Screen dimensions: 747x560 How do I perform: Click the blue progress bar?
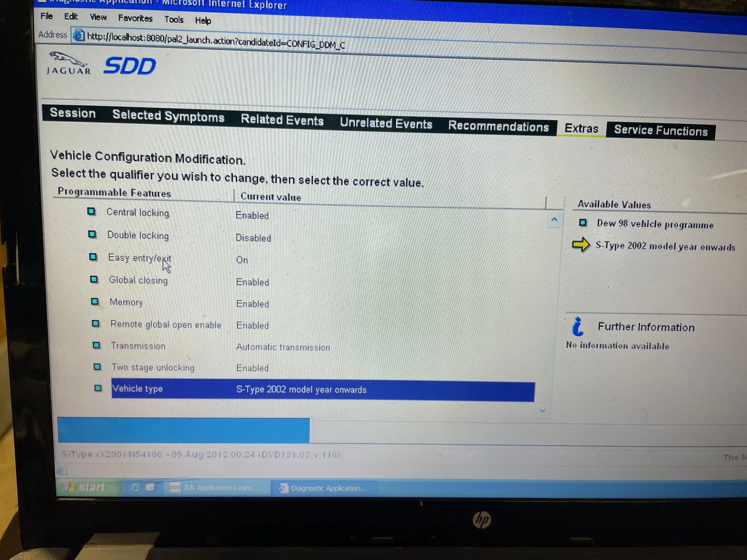pos(183,430)
